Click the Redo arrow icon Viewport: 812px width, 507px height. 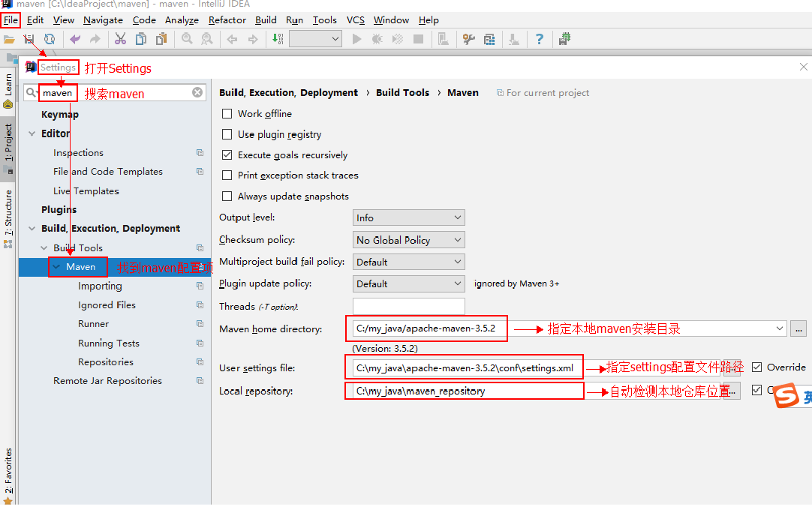click(95, 39)
